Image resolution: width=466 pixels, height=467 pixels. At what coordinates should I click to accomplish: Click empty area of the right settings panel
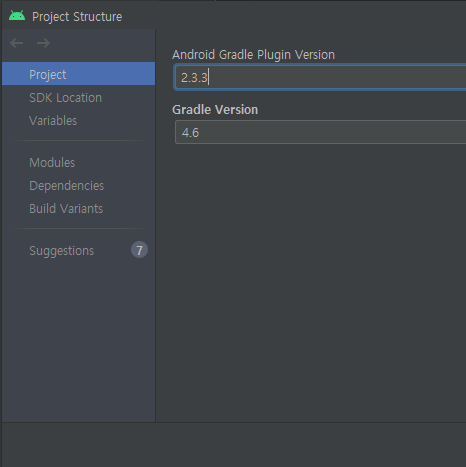coord(310,283)
